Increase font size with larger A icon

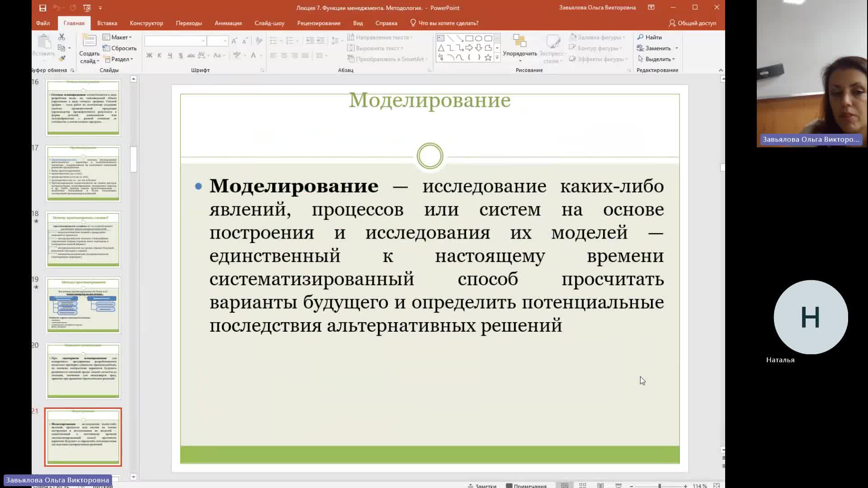pyautogui.click(x=234, y=41)
